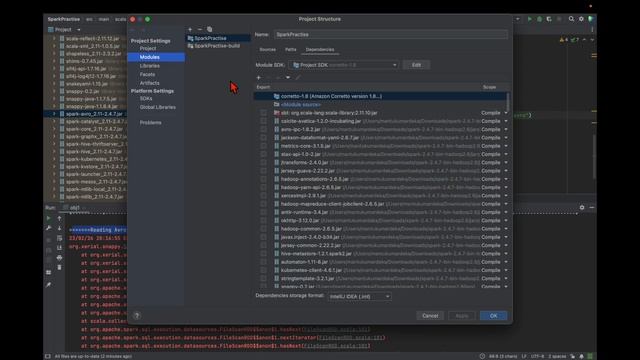Click the OK button
Image resolution: width=640 pixels, height=360 pixels.
(493, 316)
